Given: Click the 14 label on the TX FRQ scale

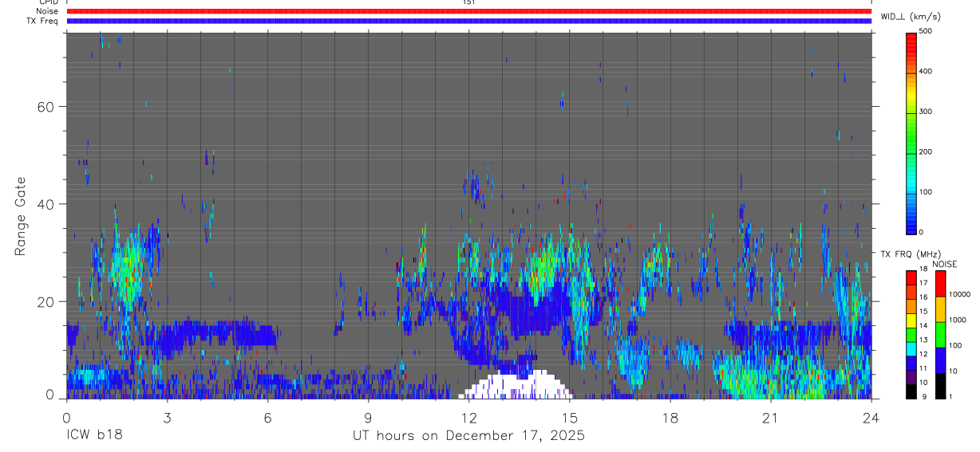Looking at the screenshot, I should tap(923, 325).
